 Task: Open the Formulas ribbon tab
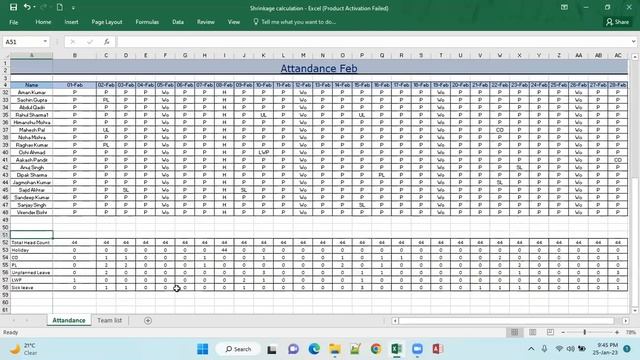tap(147, 22)
